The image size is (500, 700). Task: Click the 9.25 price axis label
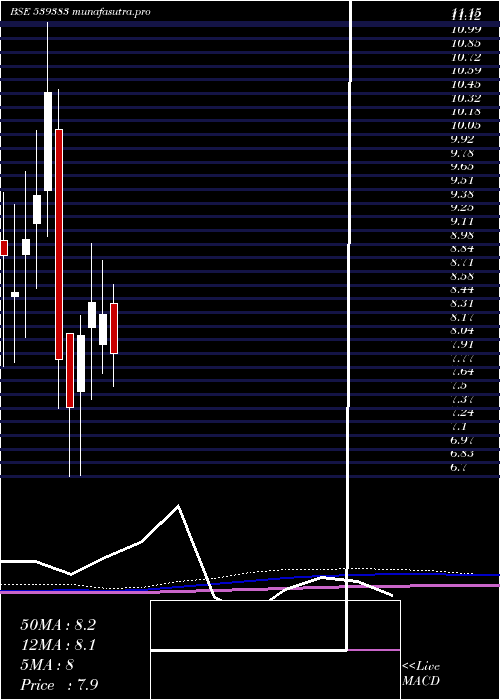pyautogui.click(x=462, y=208)
